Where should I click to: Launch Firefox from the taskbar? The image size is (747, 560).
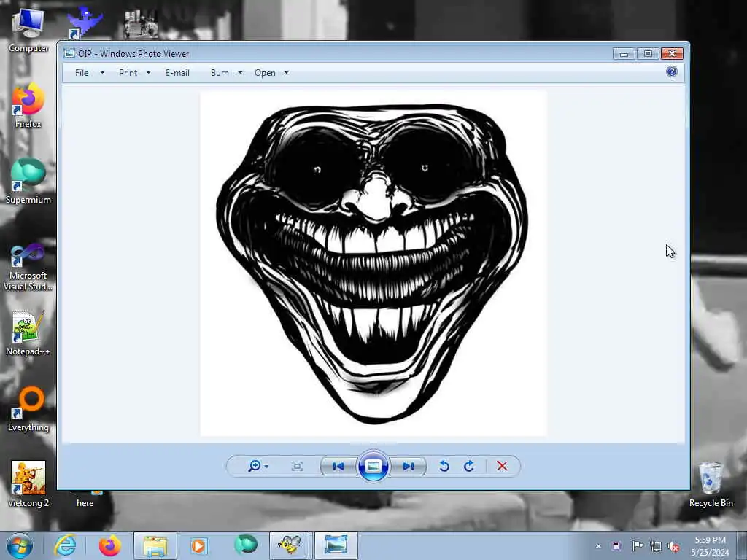pyautogui.click(x=109, y=545)
